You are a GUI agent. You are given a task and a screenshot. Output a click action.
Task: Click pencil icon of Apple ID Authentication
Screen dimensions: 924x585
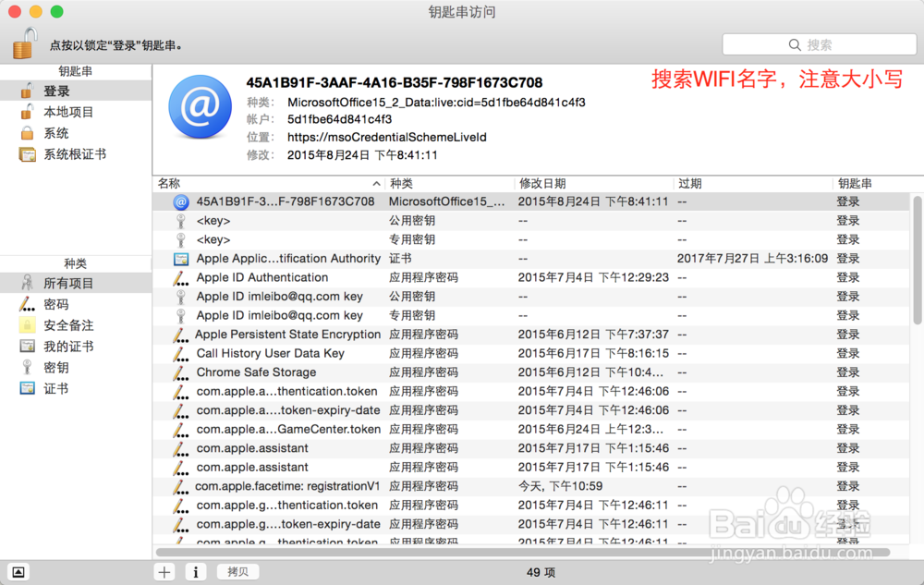tap(181, 278)
